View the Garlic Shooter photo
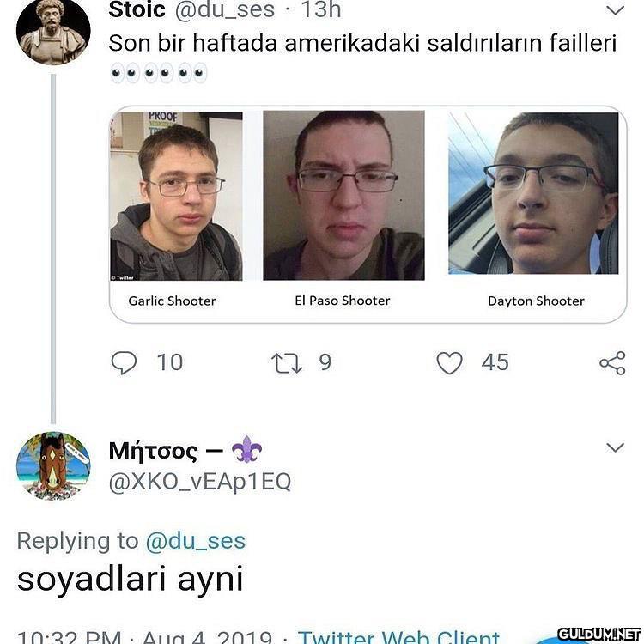 tap(176, 196)
